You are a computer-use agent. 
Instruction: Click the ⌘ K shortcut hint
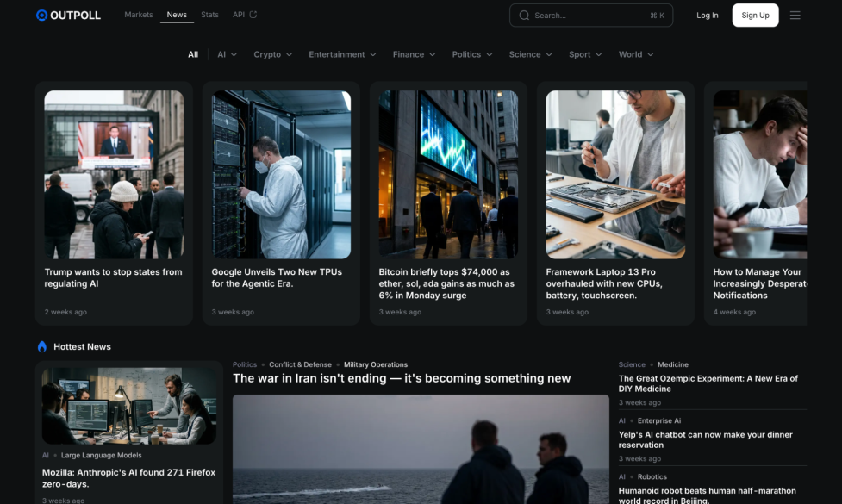click(x=658, y=15)
